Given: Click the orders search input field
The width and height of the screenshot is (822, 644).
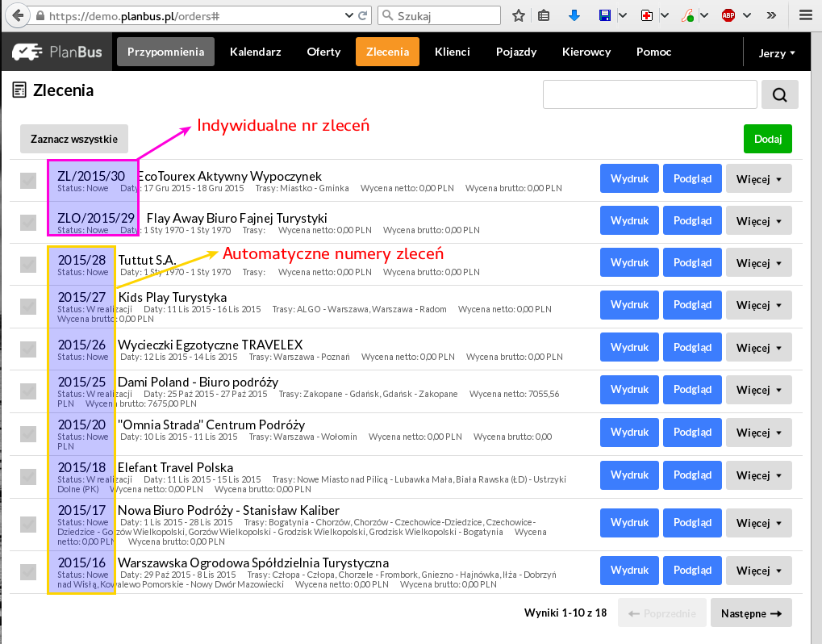Looking at the screenshot, I should (650, 94).
